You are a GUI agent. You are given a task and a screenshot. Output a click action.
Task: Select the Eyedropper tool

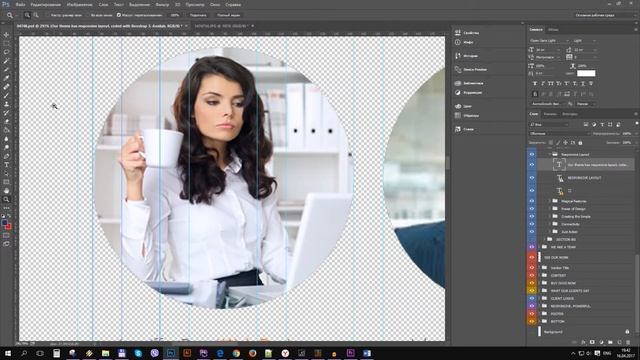(6, 78)
